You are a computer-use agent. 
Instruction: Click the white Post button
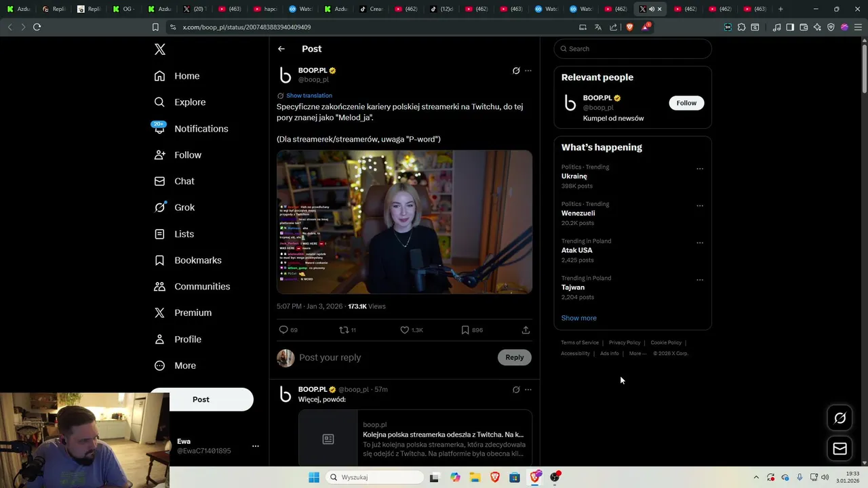click(201, 399)
